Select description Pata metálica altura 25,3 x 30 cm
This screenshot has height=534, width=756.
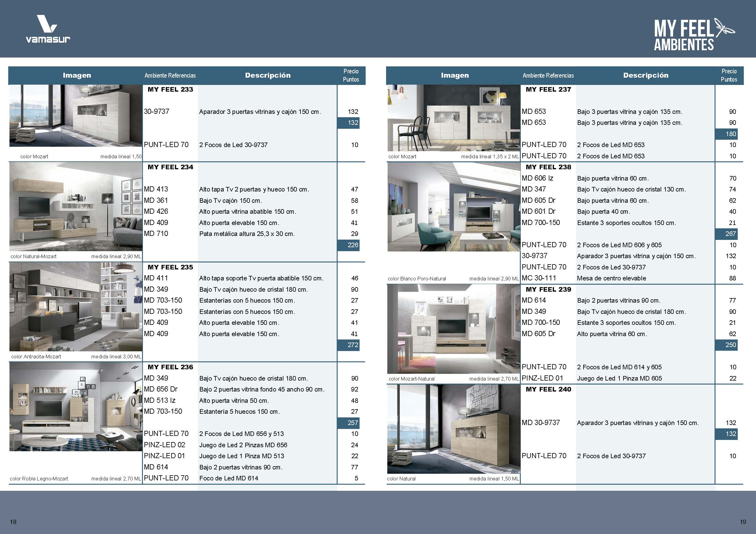pyautogui.click(x=247, y=234)
